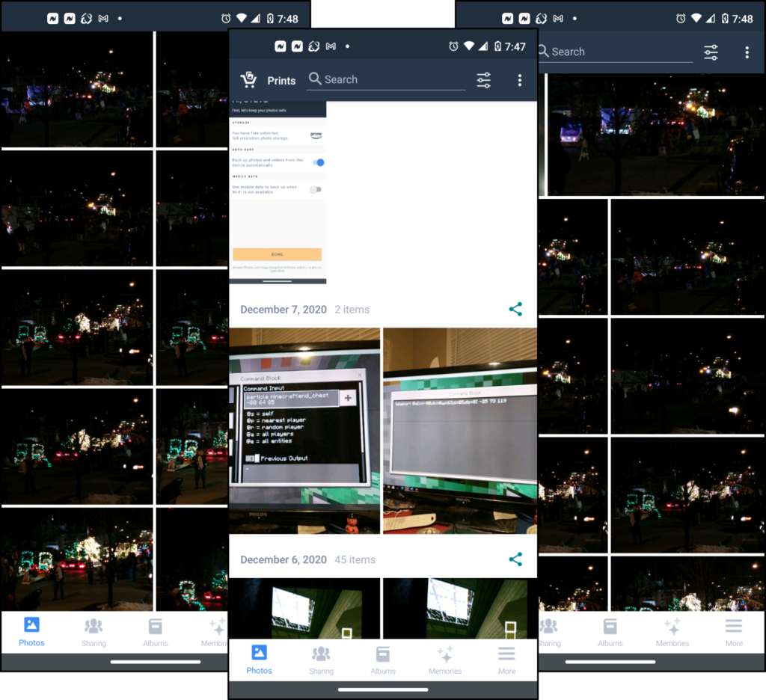Share the December 6, 2020 photos
The image size is (766, 700).
pos(515,559)
